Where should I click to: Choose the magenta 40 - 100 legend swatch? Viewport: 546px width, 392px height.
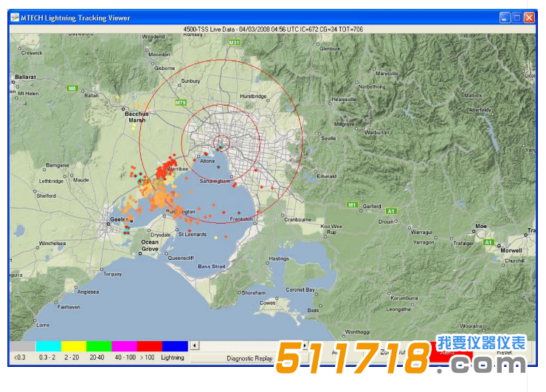[123, 345]
